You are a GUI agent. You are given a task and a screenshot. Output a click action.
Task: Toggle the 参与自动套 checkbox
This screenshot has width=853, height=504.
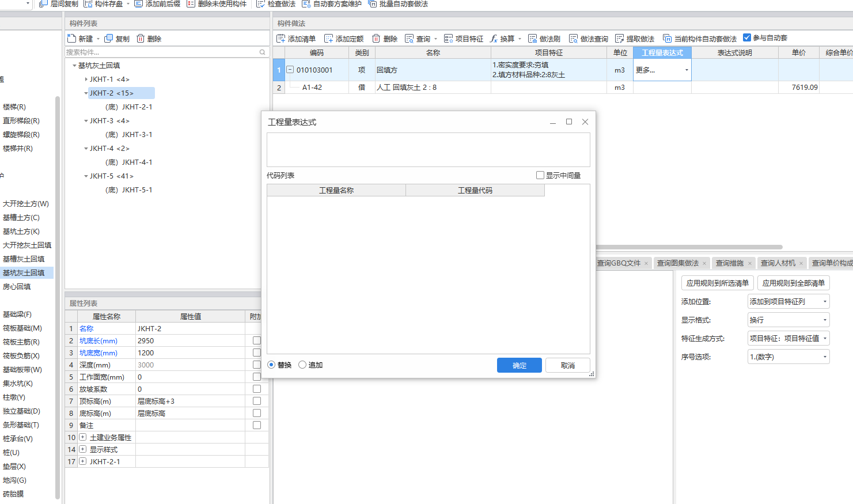pyautogui.click(x=747, y=37)
